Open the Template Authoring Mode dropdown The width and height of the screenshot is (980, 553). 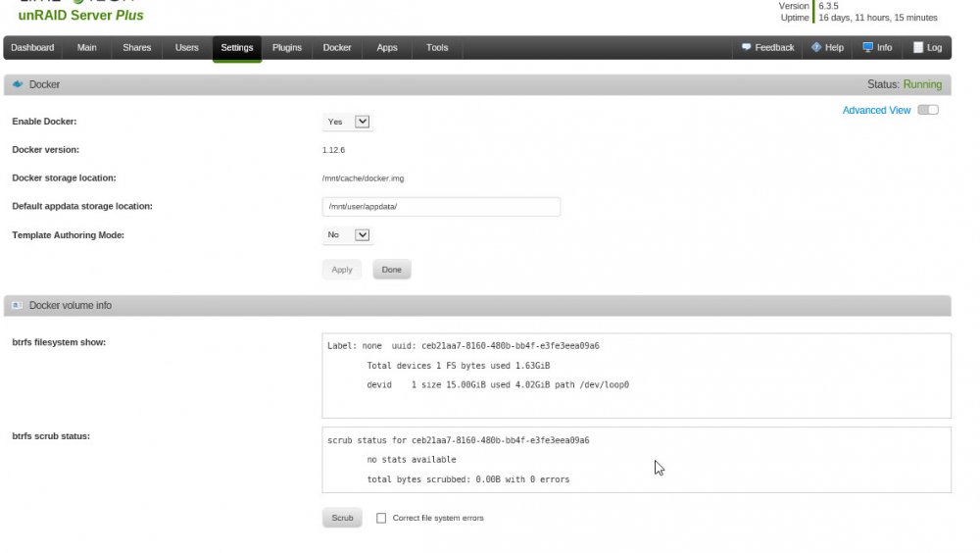[x=348, y=235]
